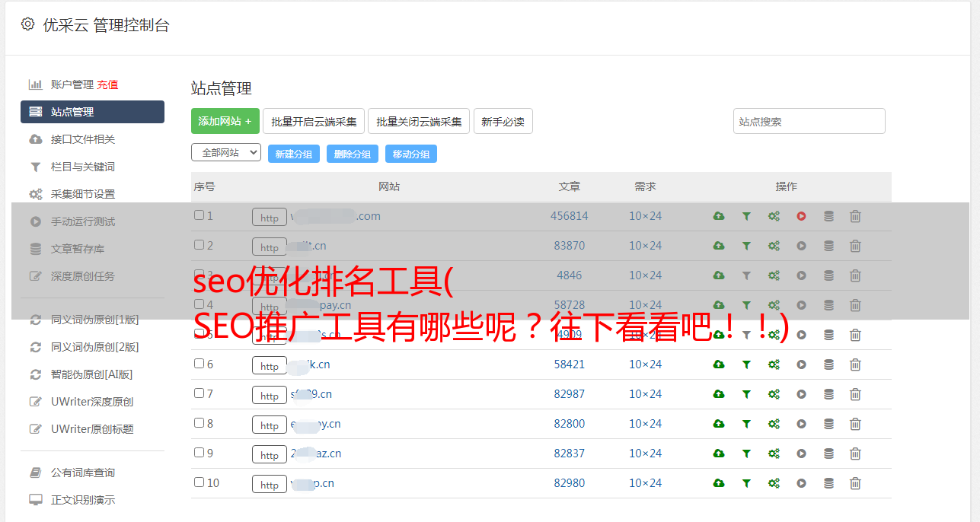The height and width of the screenshot is (522, 980).
Task: Toggle the row 10 checkbox
Action: (x=199, y=482)
